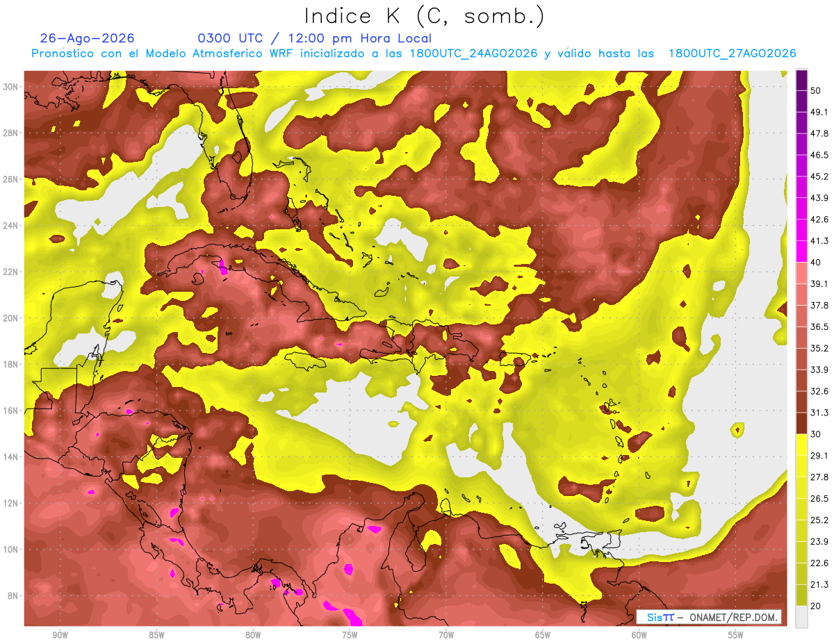Click the gray swatch below the 20 label

(x=801, y=616)
